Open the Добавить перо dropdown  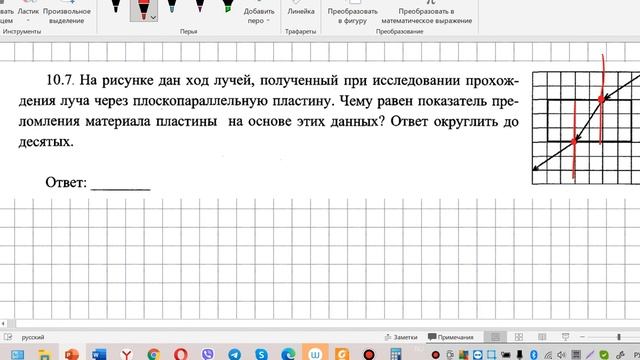[x=259, y=16]
